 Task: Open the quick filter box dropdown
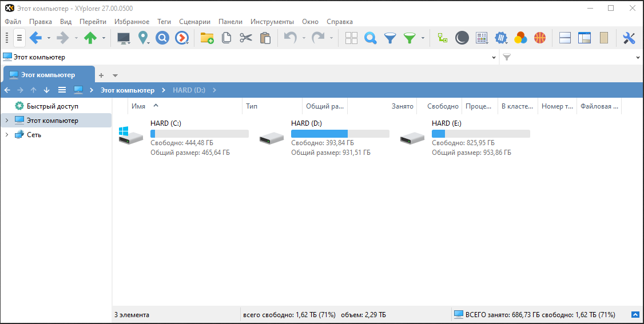pyautogui.click(x=638, y=57)
